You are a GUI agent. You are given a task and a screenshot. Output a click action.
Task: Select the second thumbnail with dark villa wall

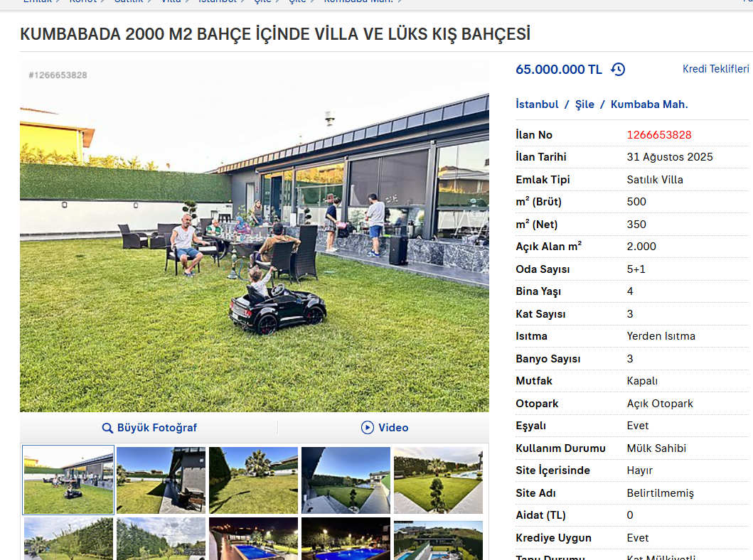coord(161,480)
